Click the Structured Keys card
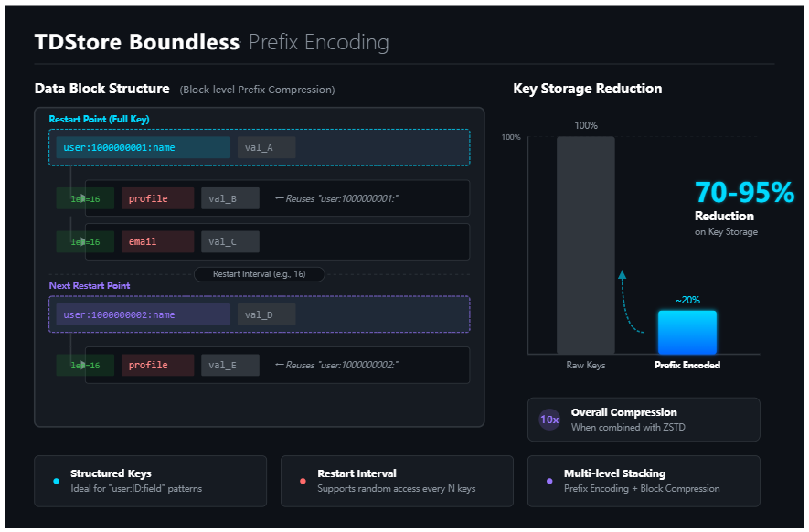 click(150, 481)
